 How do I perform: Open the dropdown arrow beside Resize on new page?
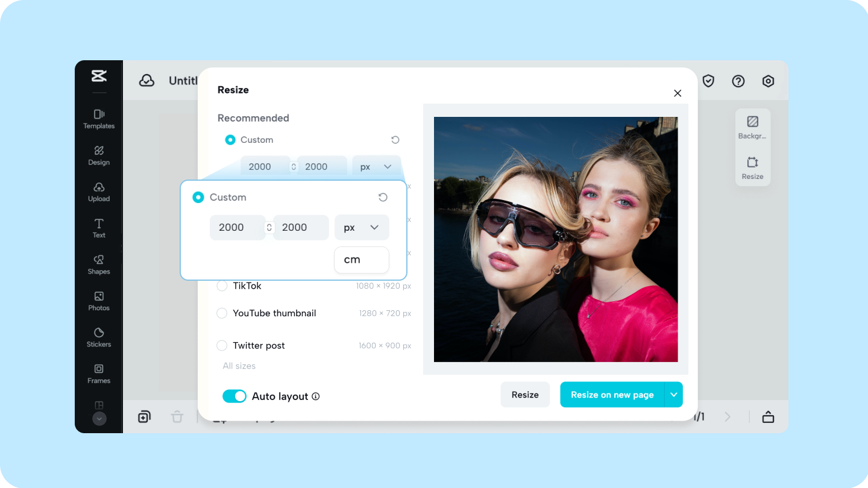coord(674,395)
